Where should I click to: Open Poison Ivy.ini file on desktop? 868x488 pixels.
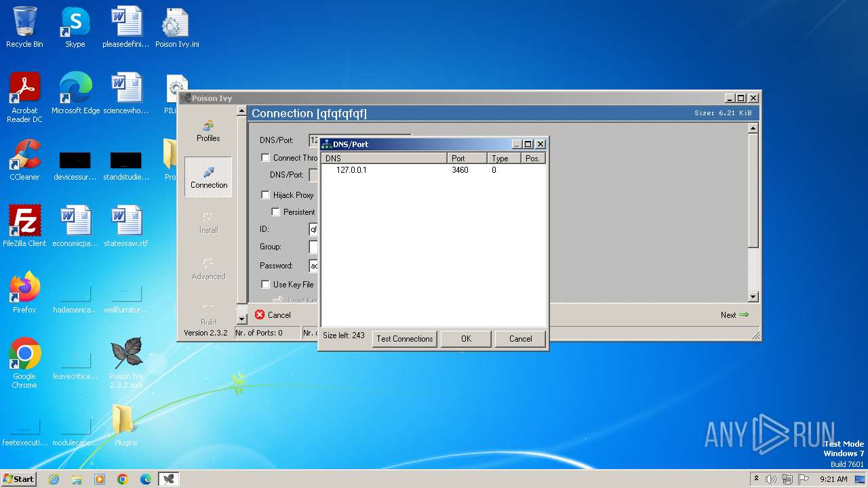[177, 27]
